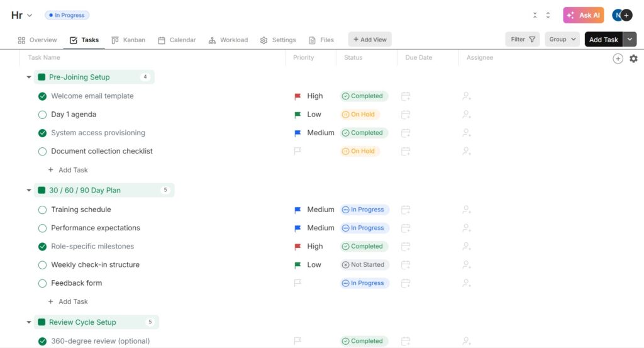Click the add column plus icon
The width and height of the screenshot is (644, 348).
click(618, 59)
